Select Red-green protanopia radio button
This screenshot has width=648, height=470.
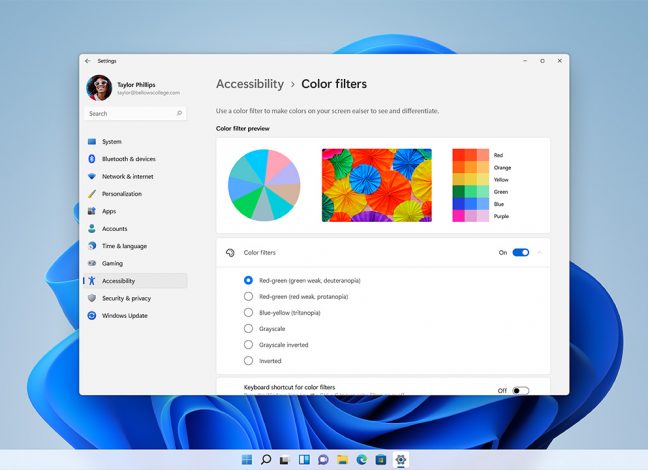coord(248,296)
